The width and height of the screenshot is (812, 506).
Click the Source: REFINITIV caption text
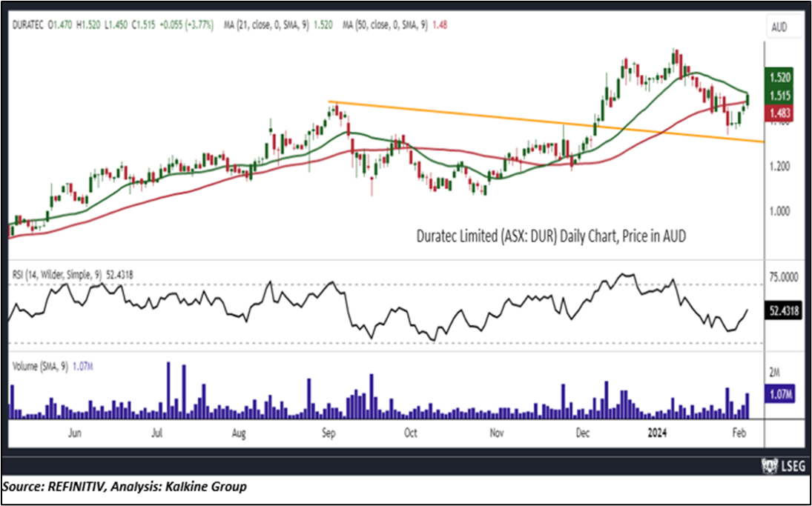point(125,487)
